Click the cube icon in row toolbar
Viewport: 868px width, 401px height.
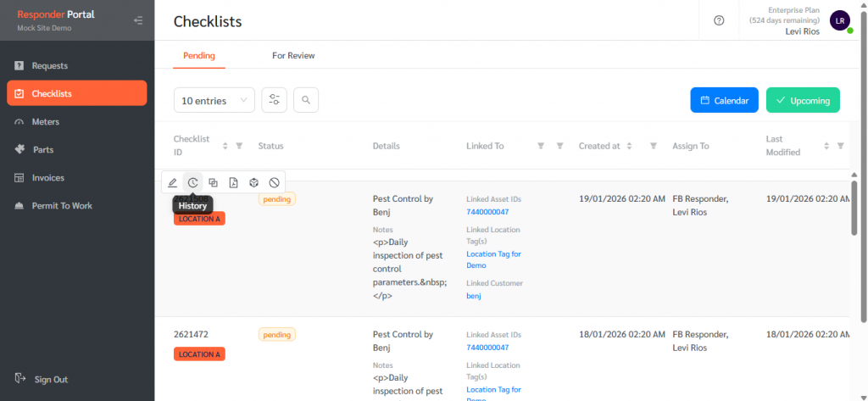(254, 182)
